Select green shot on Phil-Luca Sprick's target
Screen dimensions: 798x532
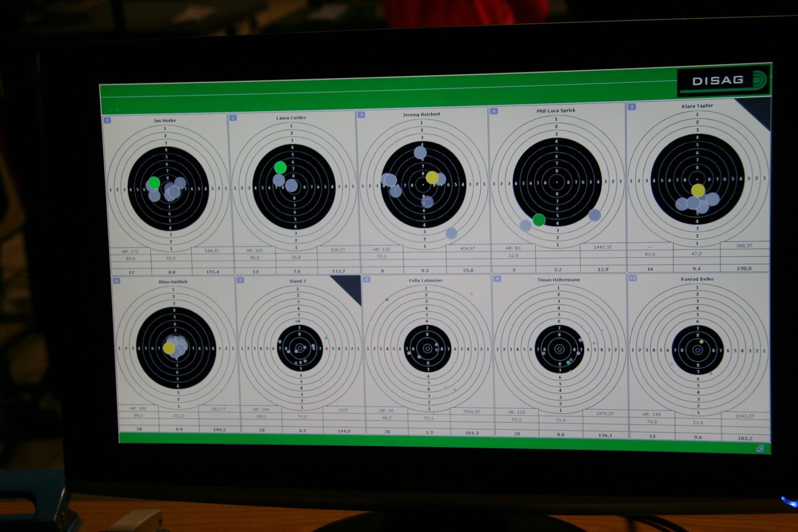(x=539, y=220)
